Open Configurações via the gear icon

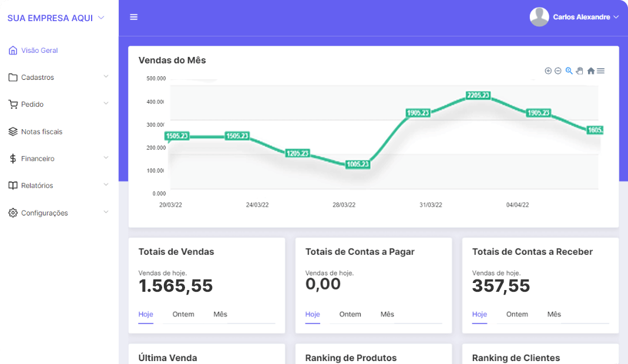(12, 213)
